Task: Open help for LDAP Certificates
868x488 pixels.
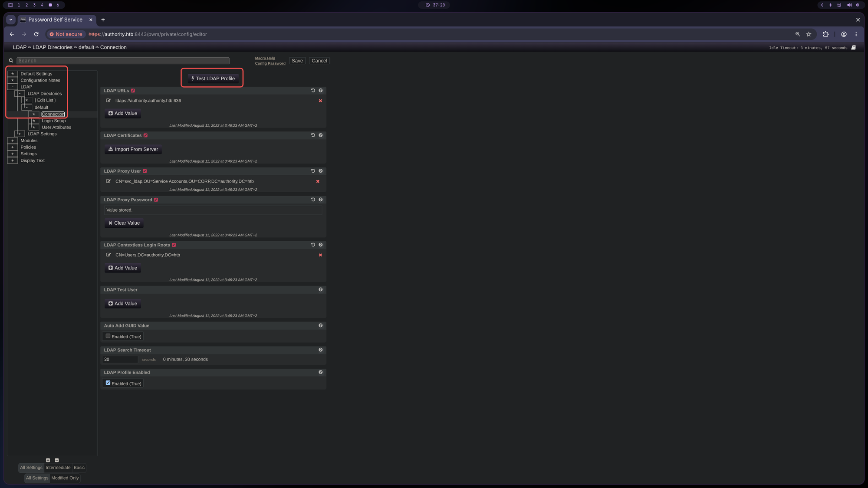Action: point(321,135)
